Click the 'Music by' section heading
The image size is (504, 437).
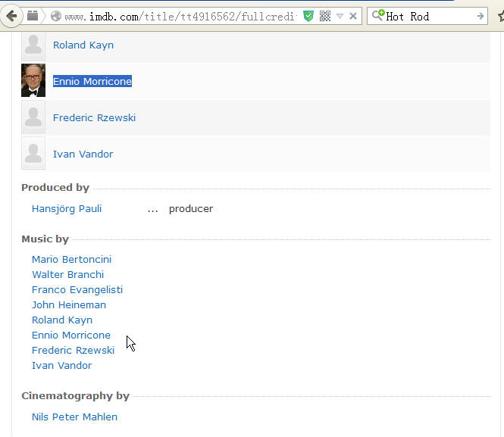(45, 239)
